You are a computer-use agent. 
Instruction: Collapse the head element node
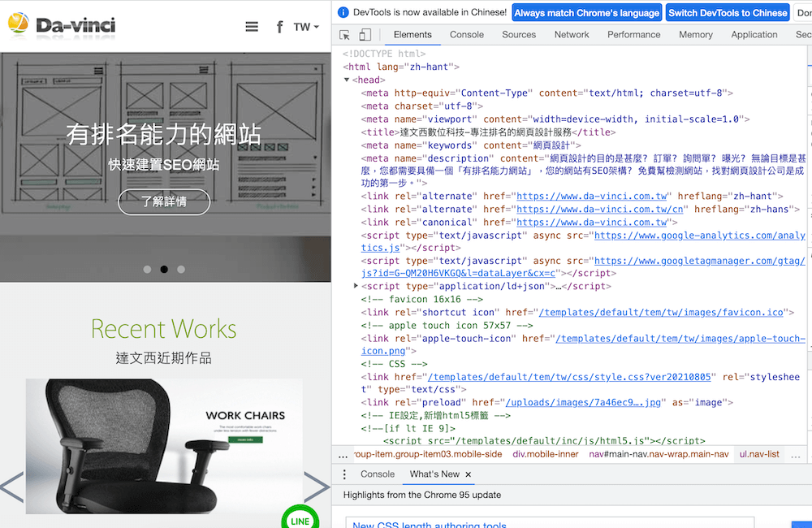click(348, 80)
